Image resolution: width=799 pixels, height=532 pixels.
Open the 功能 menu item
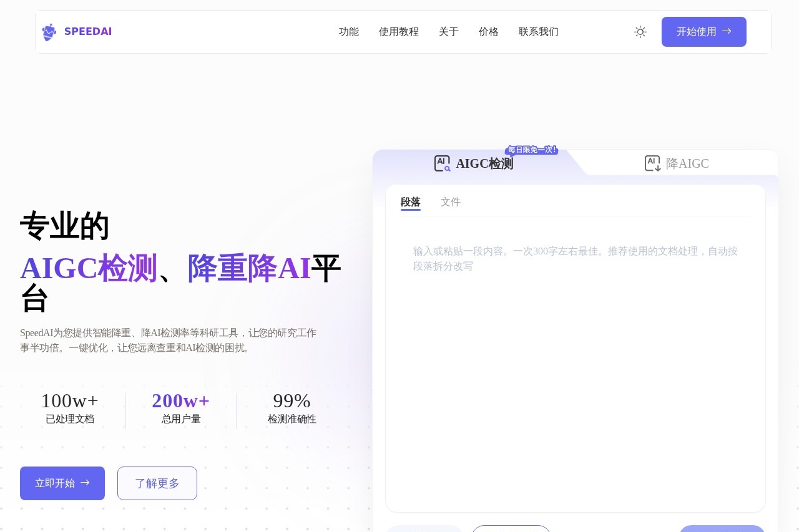click(x=349, y=32)
